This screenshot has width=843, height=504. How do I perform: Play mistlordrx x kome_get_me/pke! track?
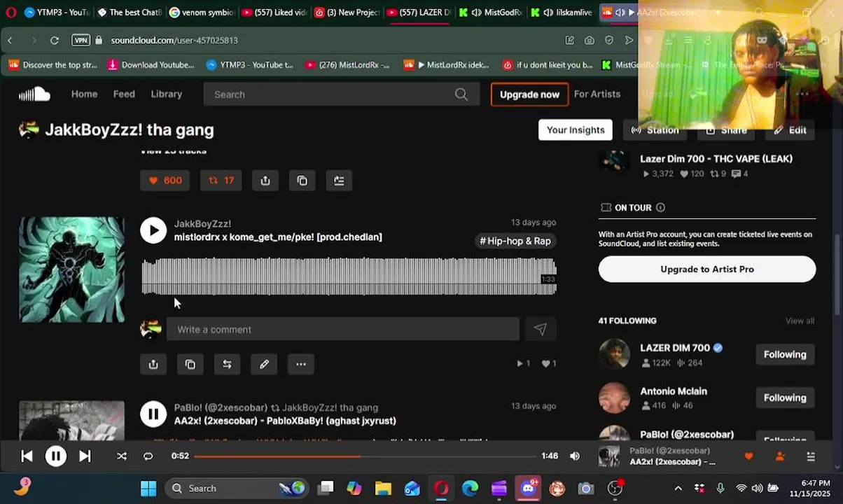pos(153,230)
